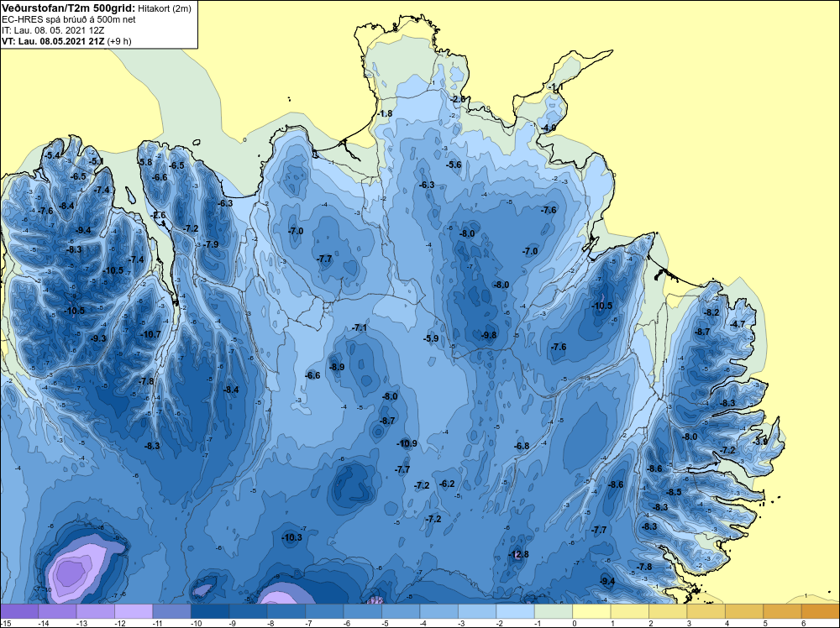Image resolution: width=840 pixels, height=628 pixels.
Task: Click the 'EC-HRES spá brúuð á 500m net' line
Action: click(x=69, y=19)
